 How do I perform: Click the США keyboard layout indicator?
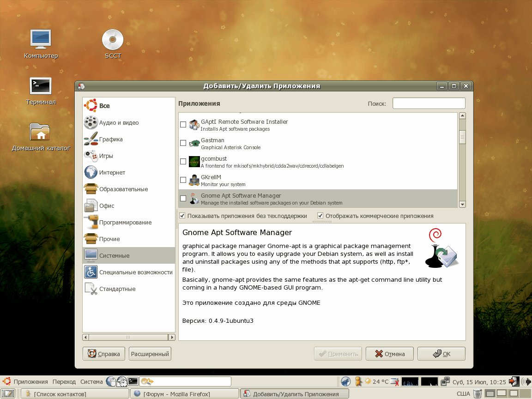pyautogui.click(x=463, y=393)
